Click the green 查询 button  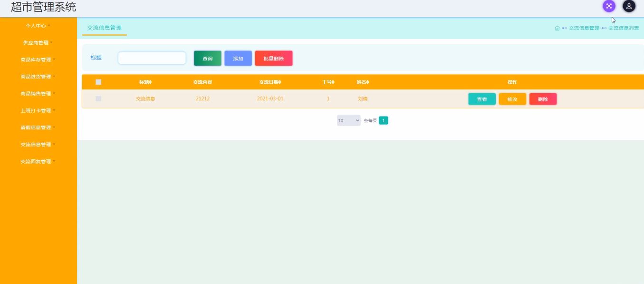pos(208,59)
